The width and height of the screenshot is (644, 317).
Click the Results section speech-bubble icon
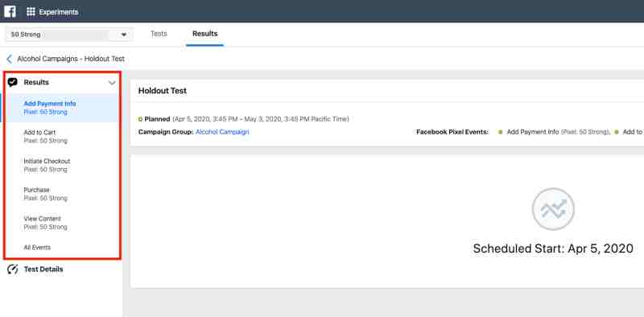tap(13, 83)
